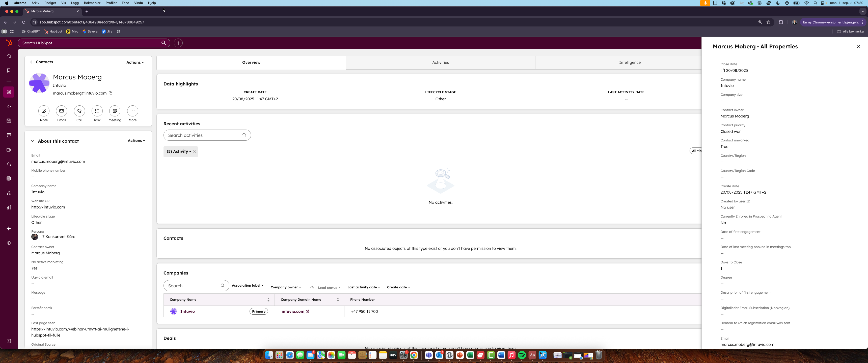Click the Jira bookmark in bookmarks bar

pyautogui.click(x=107, y=32)
